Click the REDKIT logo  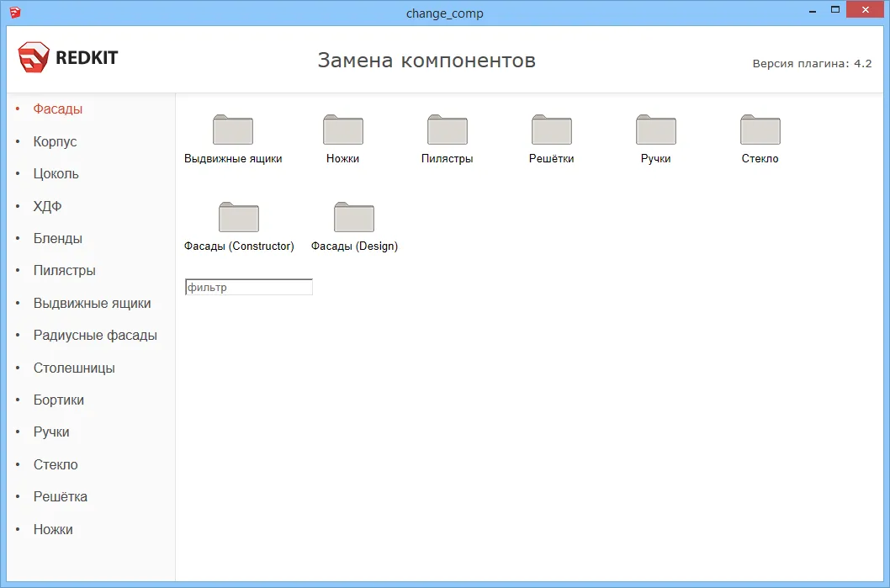point(68,58)
